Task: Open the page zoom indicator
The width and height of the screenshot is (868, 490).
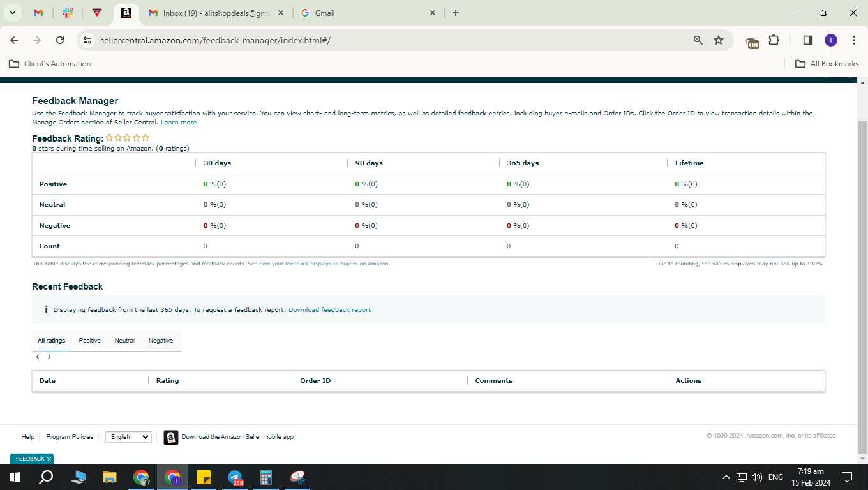Action: point(698,40)
